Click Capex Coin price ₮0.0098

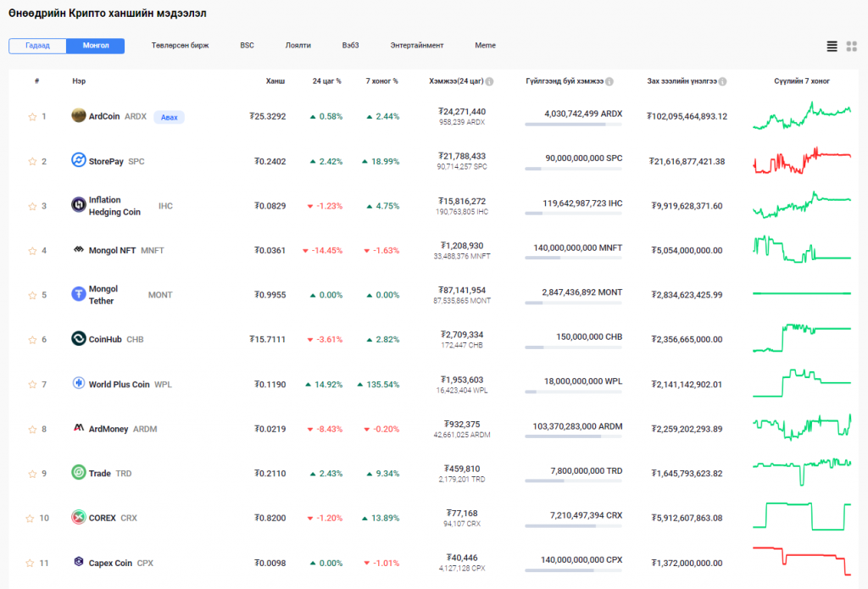click(270, 564)
